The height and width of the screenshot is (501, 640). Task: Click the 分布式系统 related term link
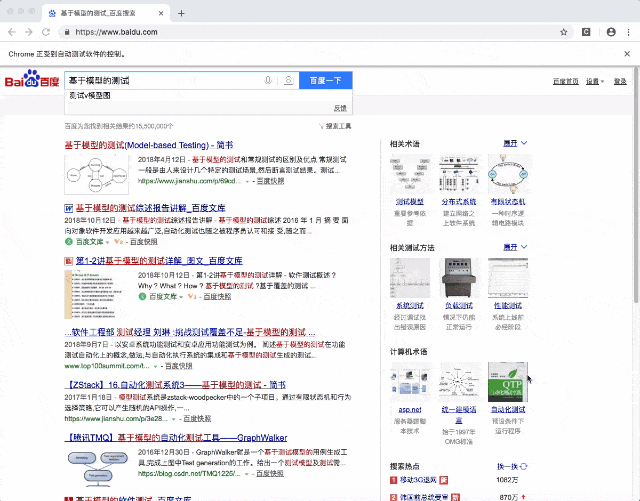[459, 202]
